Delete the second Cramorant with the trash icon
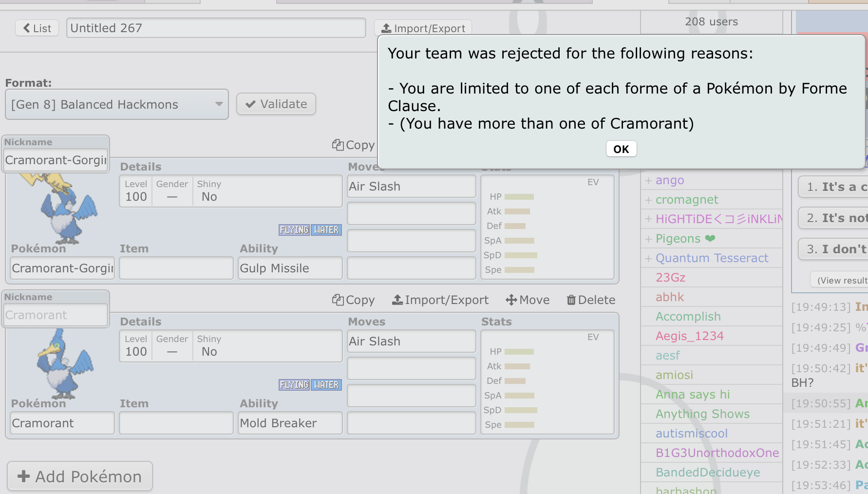This screenshot has height=494, width=868. pyautogui.click(x=572, y=300)
